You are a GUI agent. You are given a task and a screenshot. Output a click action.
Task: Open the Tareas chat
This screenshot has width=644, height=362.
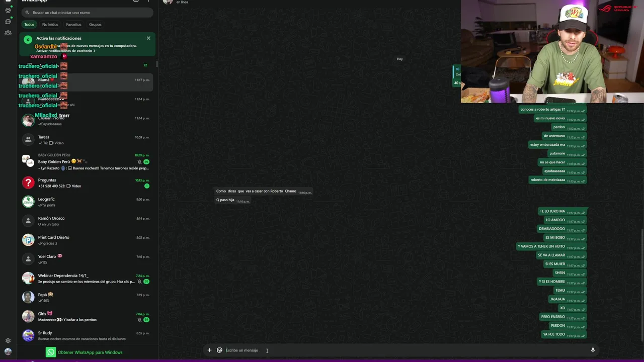(x=87, y=140)
